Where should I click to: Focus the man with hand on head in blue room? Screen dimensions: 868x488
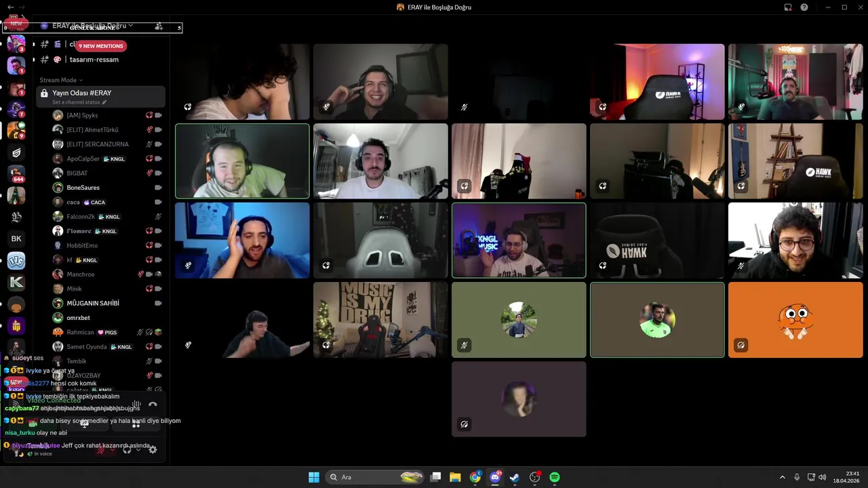[242, 241]
